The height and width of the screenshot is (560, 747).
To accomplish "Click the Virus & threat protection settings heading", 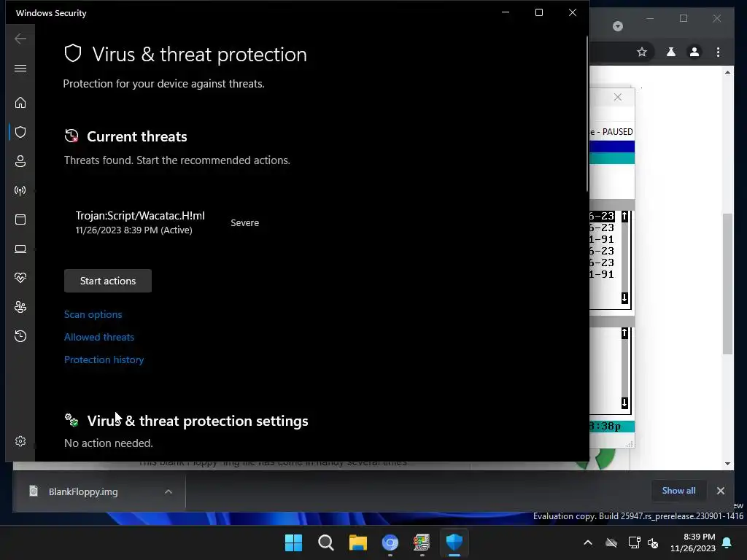I will click(x=197, y=421).
